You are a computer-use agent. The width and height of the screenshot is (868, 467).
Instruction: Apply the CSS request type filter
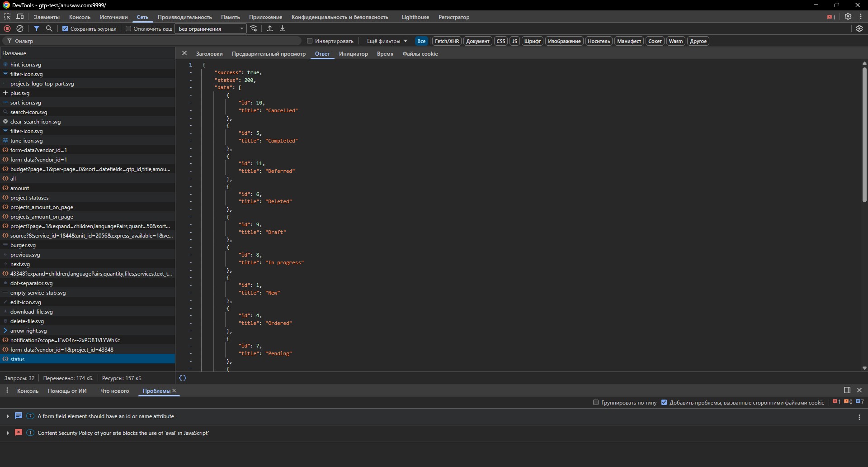(x=500, y=41)
